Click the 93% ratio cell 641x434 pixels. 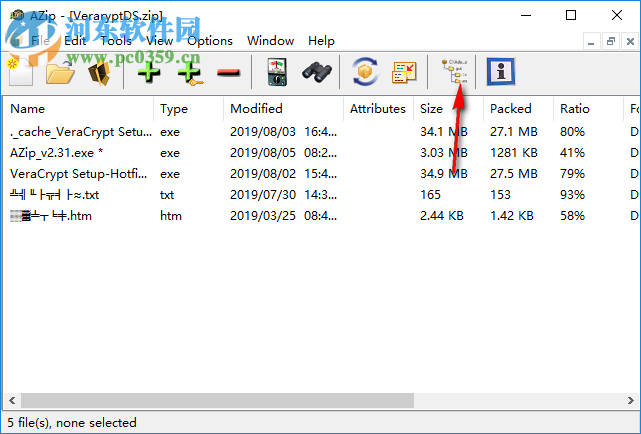pos(572,195)
